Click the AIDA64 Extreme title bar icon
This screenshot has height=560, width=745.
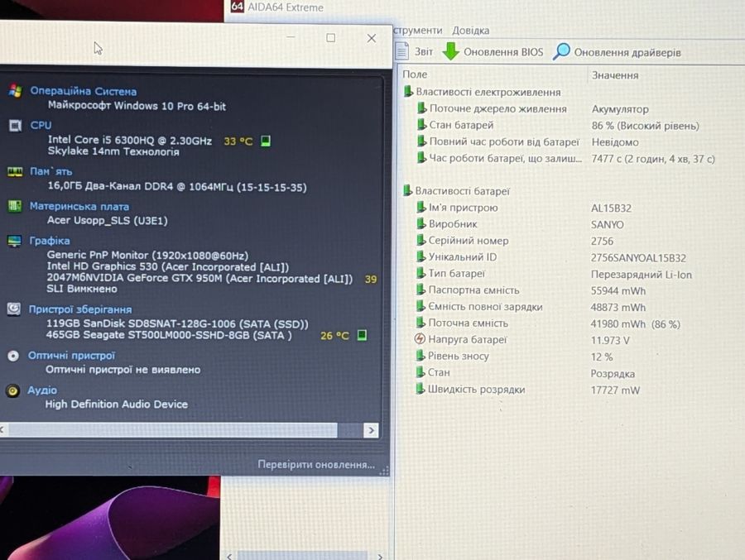[237, 7]
